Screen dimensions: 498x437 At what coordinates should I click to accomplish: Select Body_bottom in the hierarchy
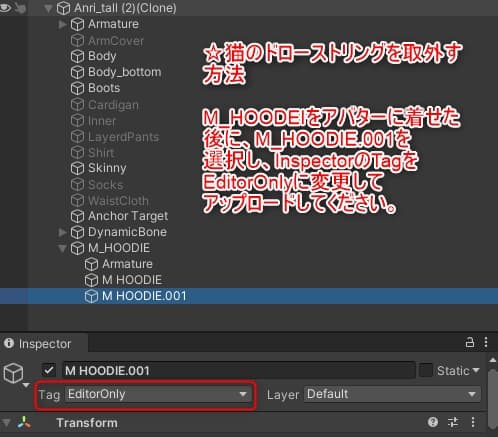(125, 72)
